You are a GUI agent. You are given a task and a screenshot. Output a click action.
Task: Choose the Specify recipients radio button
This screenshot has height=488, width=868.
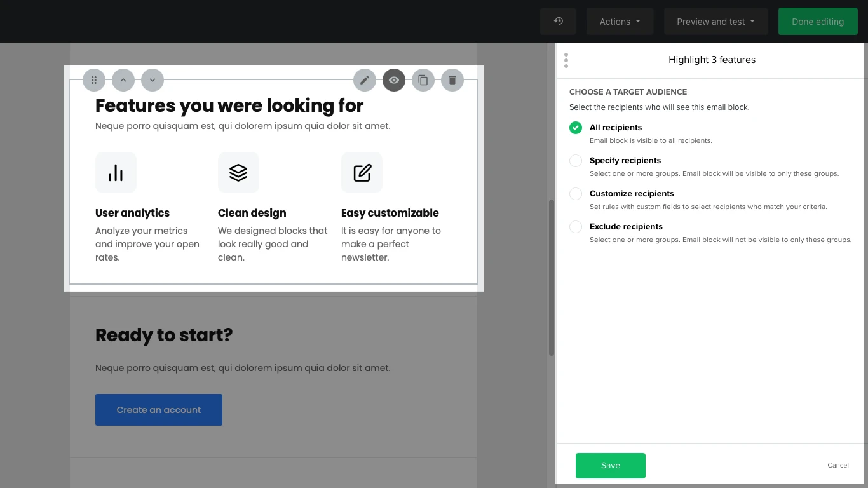576,161
